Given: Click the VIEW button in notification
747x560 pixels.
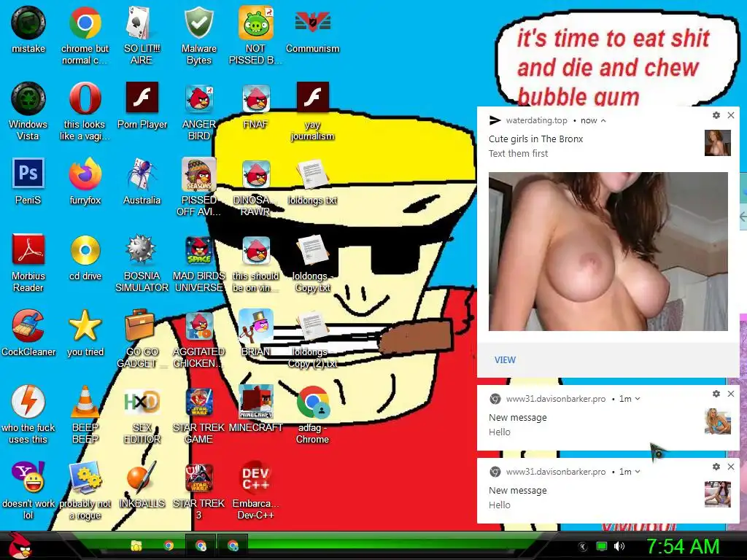Looking at the screenshot, I should click(505, 360).
